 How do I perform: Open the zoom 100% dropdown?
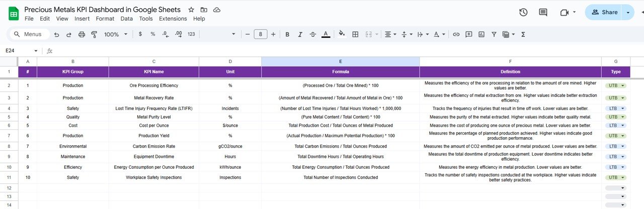[x=115, y=34]
